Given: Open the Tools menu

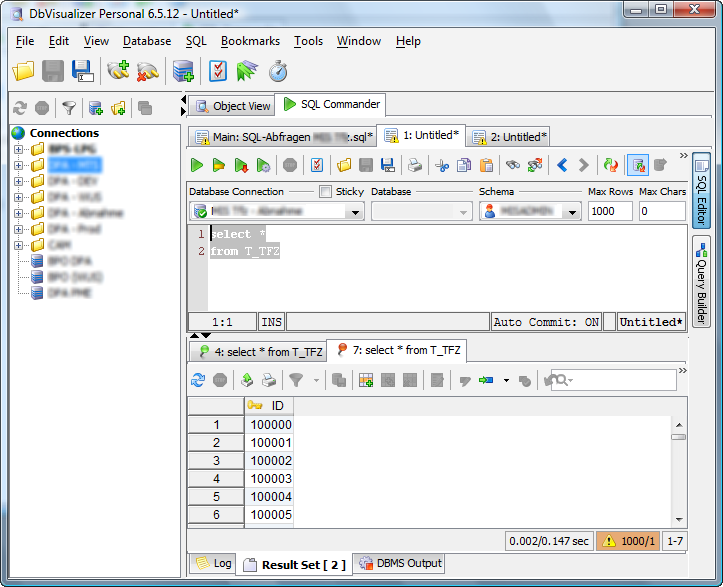Looking at the screenshot, I should [308, 41].
